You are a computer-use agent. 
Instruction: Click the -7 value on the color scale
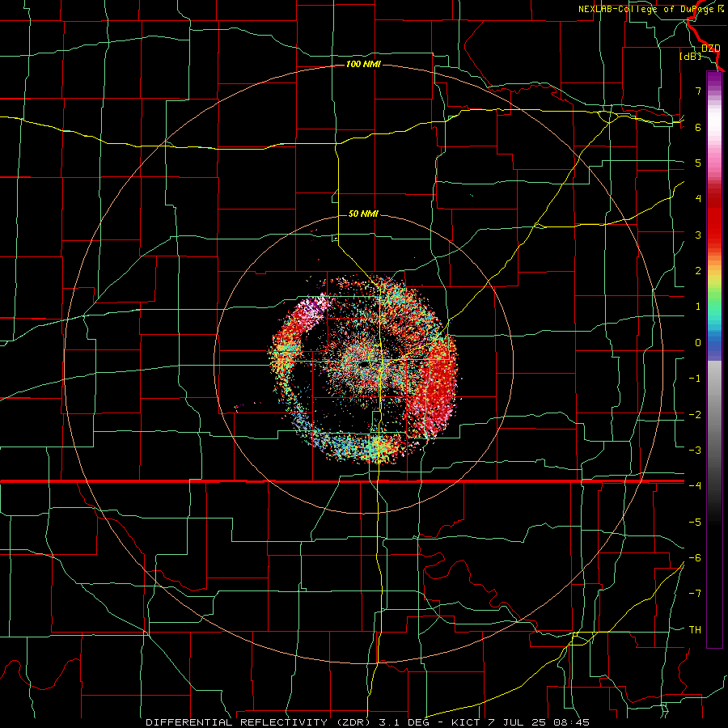point(695,594)
